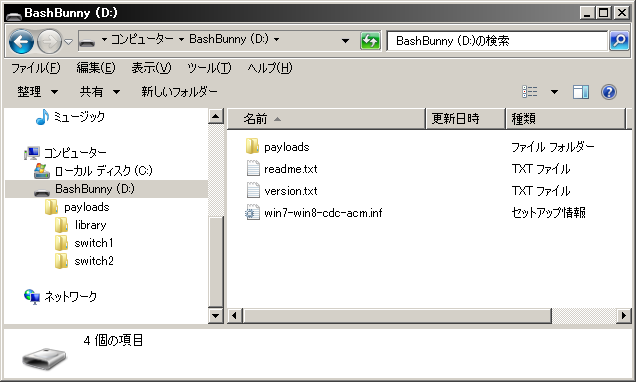Image resolution: width=636 pixels, height=382 pixels.
Task: Click the file list horizontal scrollbar thumb
Action: 397,315
